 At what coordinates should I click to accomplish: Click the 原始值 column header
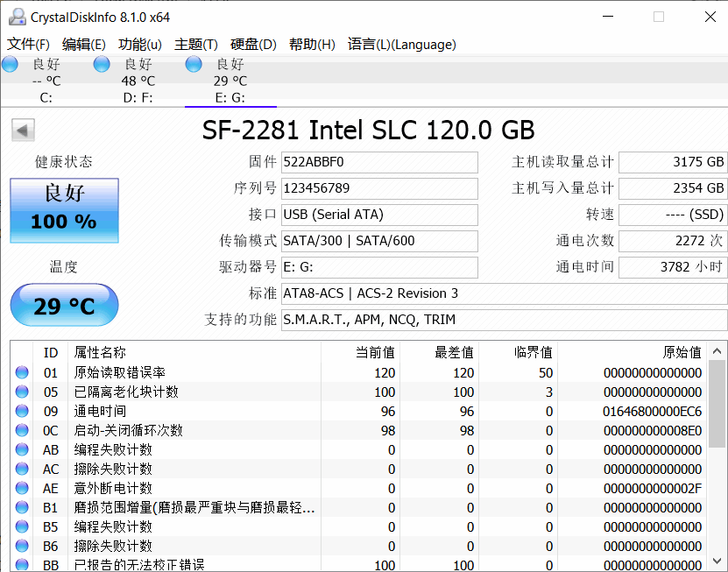point(682,352)
